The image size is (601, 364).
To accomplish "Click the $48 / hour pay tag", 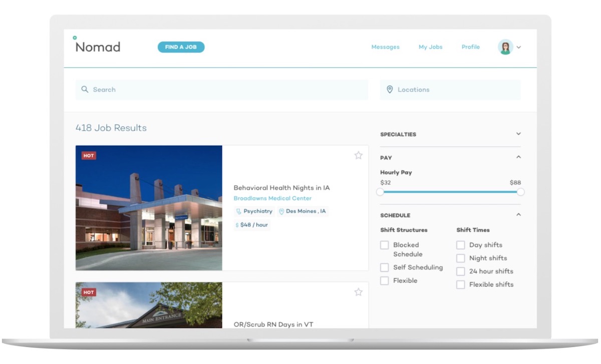I will pyautogui.click(x=251, y=225).
